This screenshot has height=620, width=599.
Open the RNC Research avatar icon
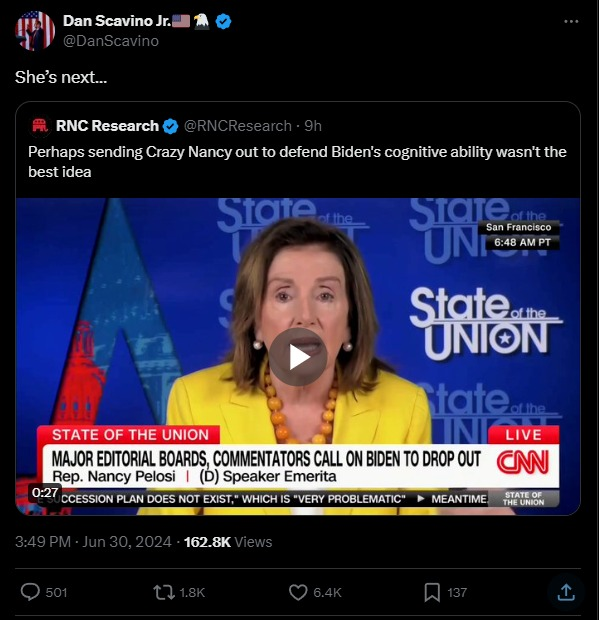coord(40,126)
